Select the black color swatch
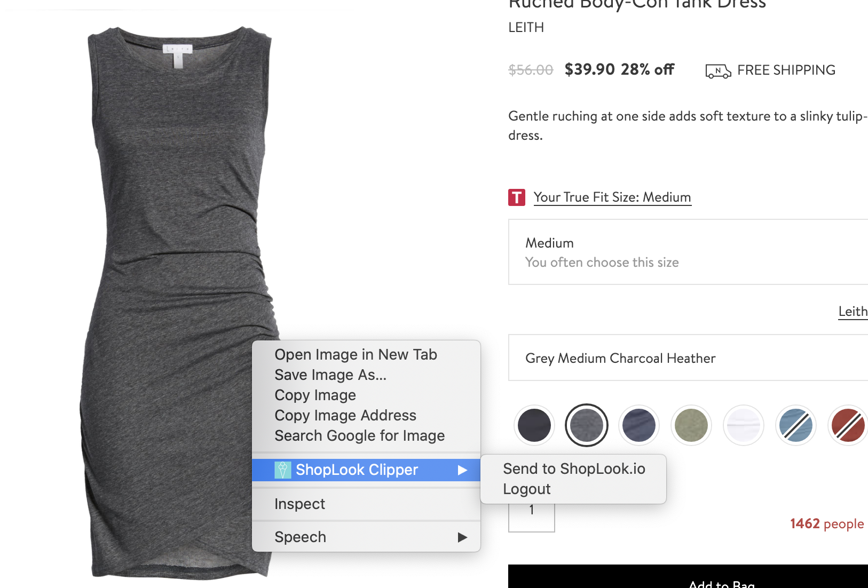Image resolution: width=868 pixels, height=588 pixels. [x=534, y=425]
